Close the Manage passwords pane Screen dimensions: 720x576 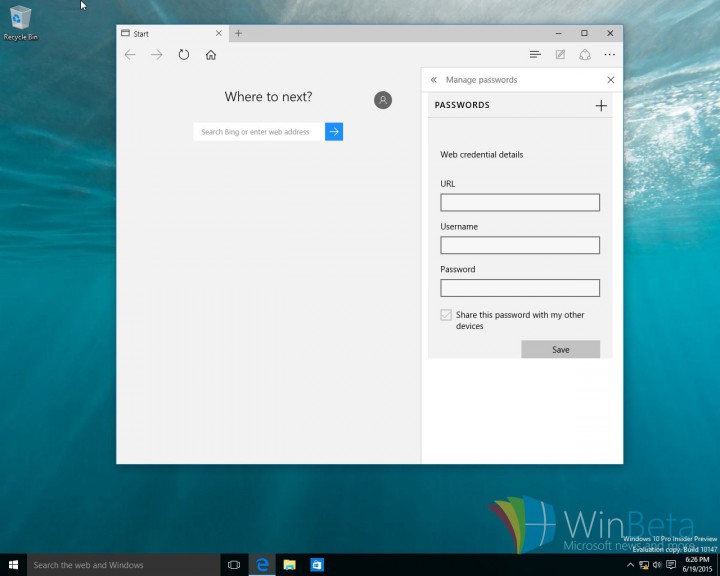point(611,80)
